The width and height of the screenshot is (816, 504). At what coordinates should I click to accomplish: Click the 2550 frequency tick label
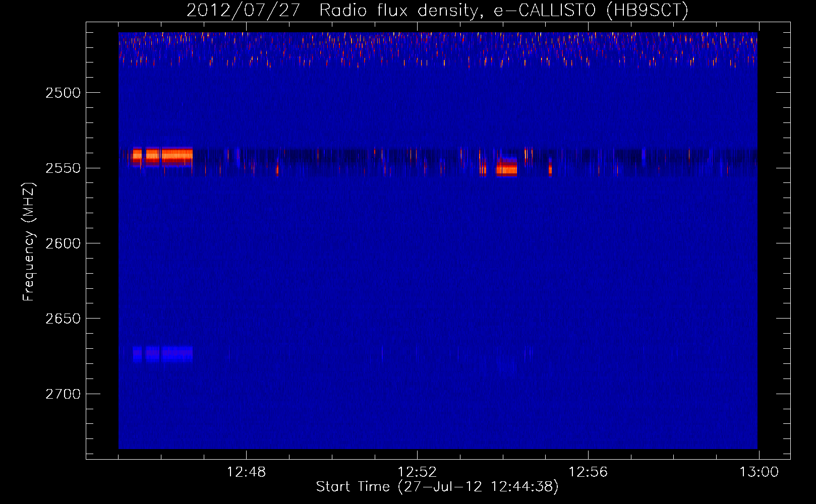(63, 168)
